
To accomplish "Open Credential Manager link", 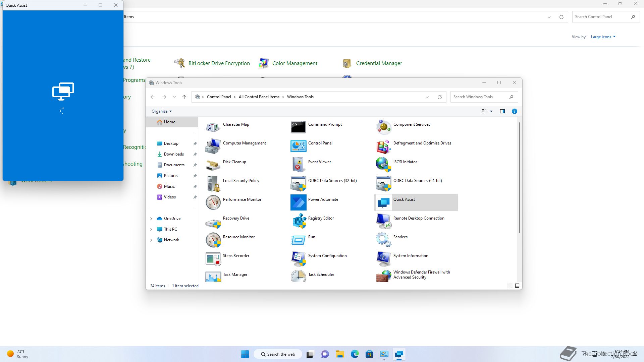I will (x=379, y=63).
